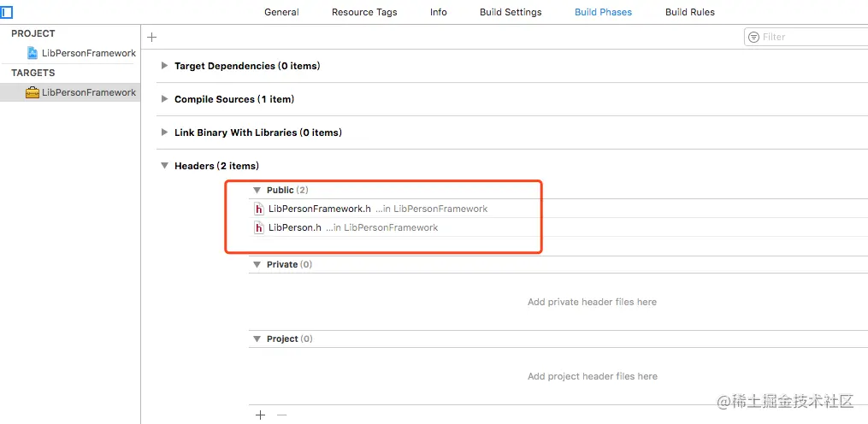Click the remove header minus button

click(x=282, y=415)
